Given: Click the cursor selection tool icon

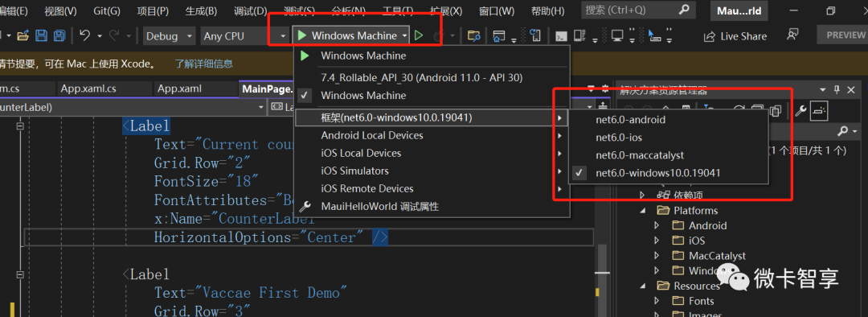Looking at the screenshot, I should [x=654, y=36].
